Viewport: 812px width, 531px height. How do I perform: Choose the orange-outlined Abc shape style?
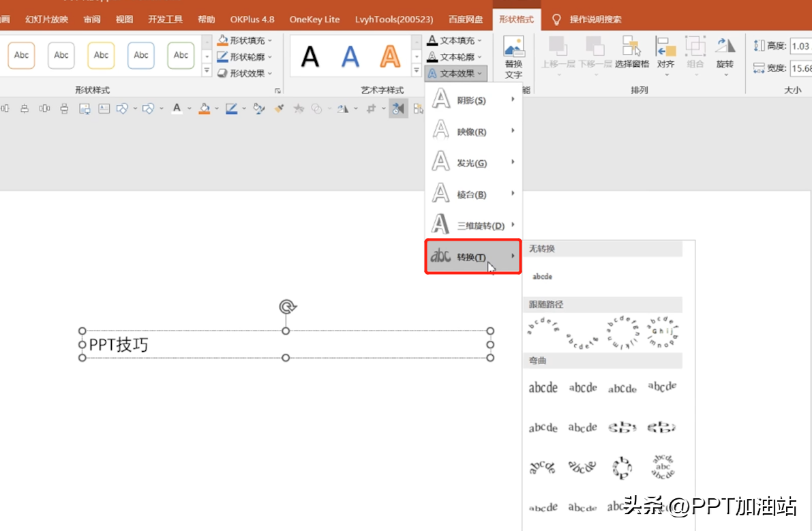tap(21, 55)
